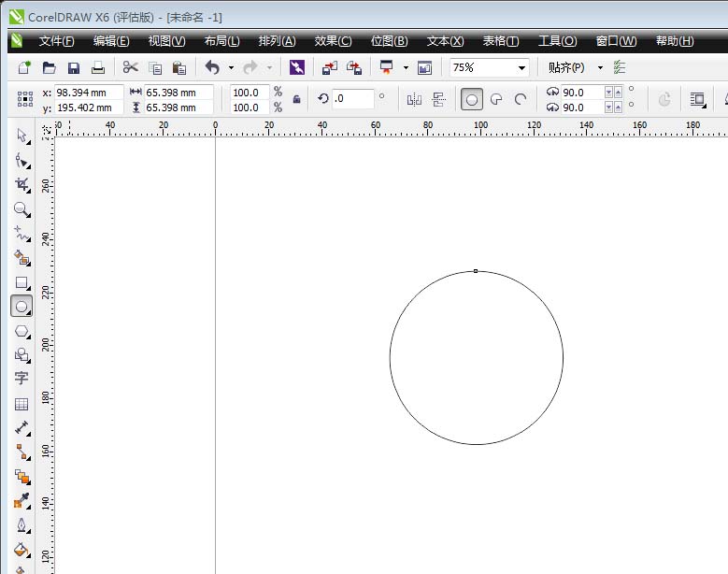The height and width of the screenshot is (574, 728).
Task: Click the Cut scissors icon
Action: pyautogui.click(x=130, y=67)
